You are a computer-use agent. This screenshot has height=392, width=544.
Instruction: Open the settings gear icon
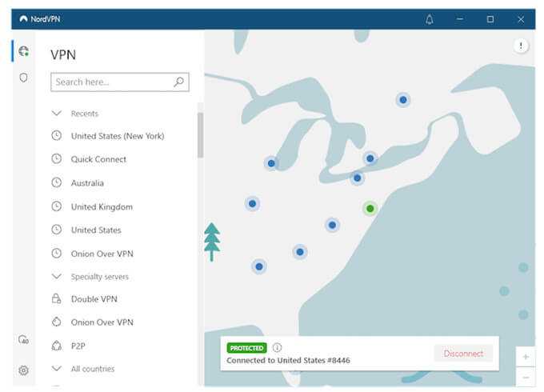click(x=23, y=370)
